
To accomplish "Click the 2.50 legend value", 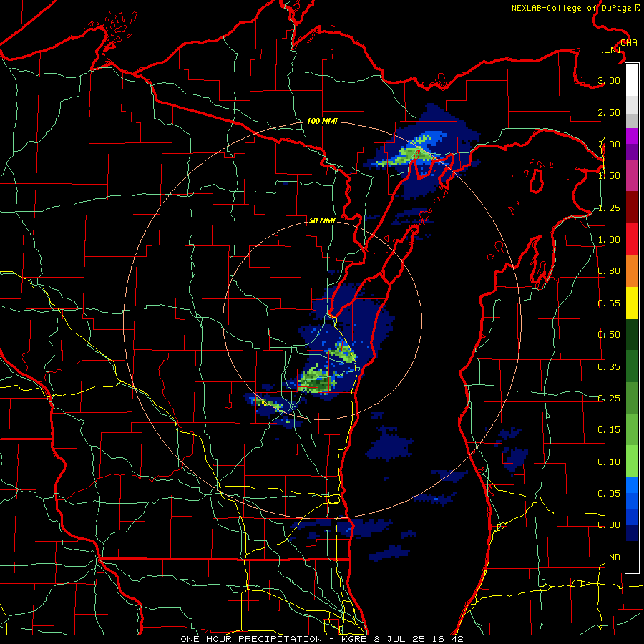I will tap(609, 112).
